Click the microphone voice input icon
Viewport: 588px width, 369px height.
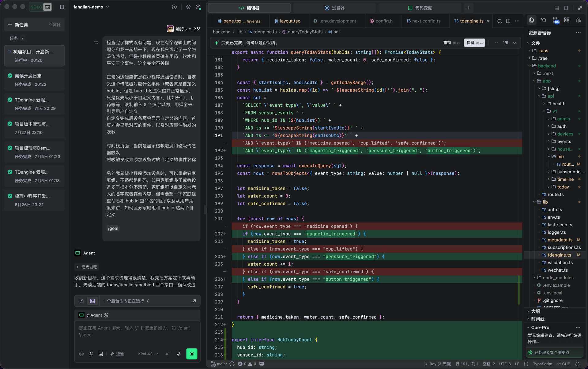pos(179,354)
